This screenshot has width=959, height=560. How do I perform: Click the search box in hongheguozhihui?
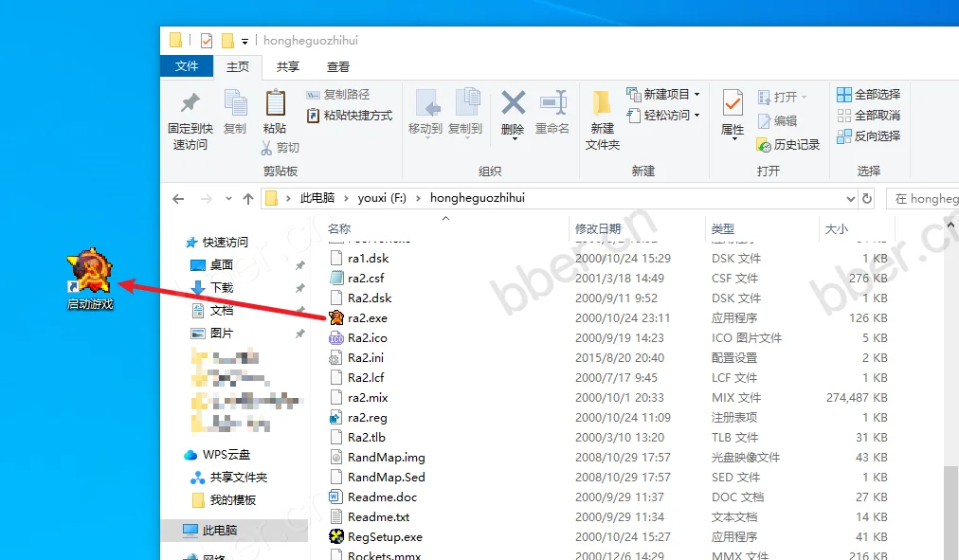(922, 199)
